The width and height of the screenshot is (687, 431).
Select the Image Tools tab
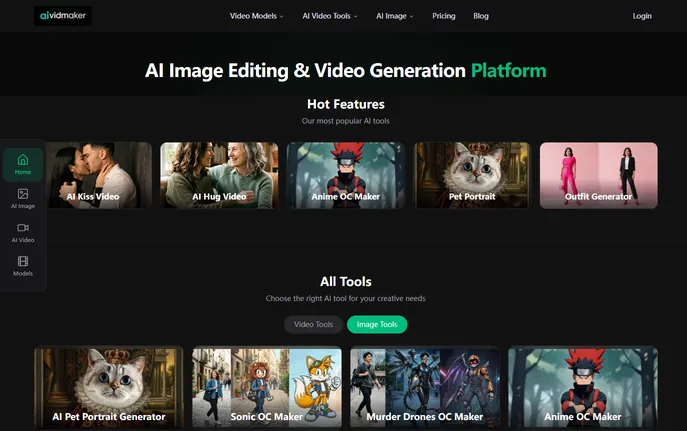377,325
